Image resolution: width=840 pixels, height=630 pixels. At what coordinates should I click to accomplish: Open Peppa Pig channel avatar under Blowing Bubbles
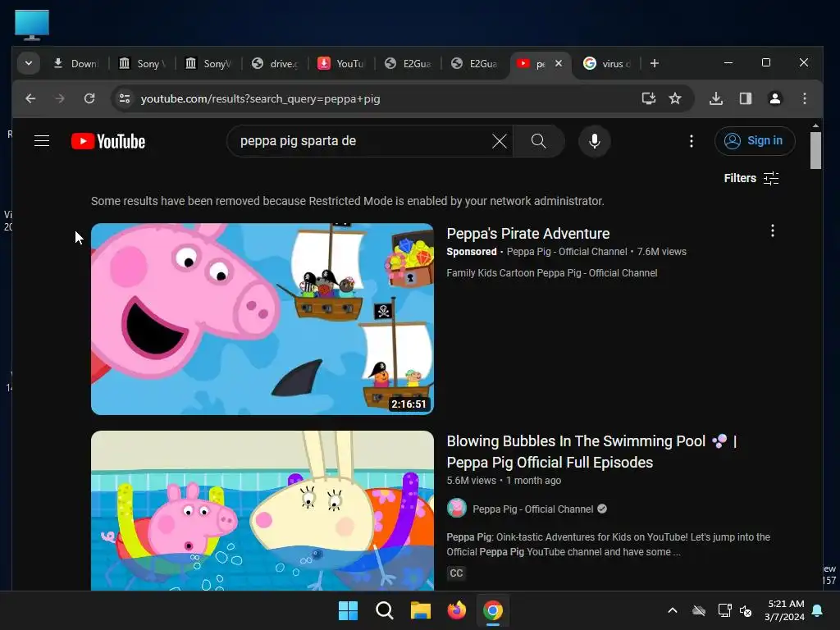click(x=456, y=509)
